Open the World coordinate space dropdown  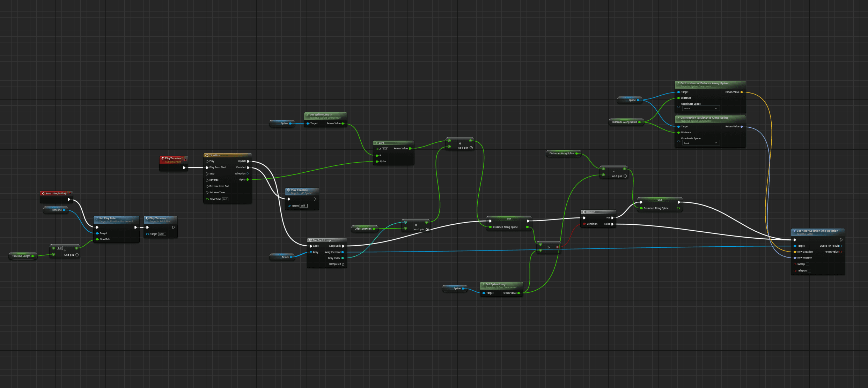[701, 109]
